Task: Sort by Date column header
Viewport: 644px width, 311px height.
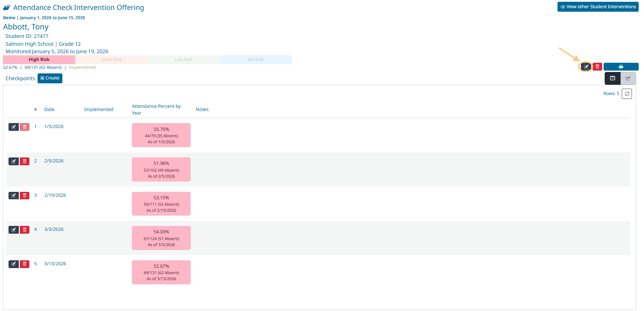Action: coord(49,110)
